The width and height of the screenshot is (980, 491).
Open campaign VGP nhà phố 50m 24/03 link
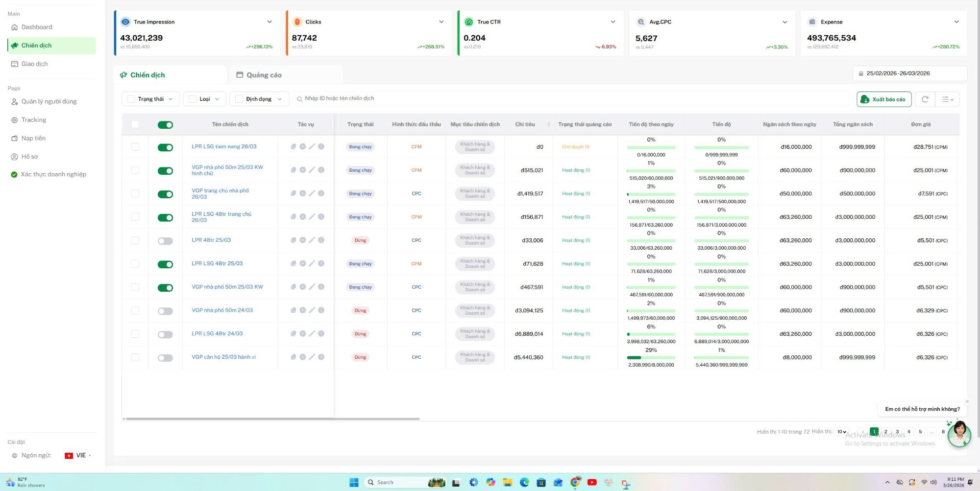click(x=222, y=310)
